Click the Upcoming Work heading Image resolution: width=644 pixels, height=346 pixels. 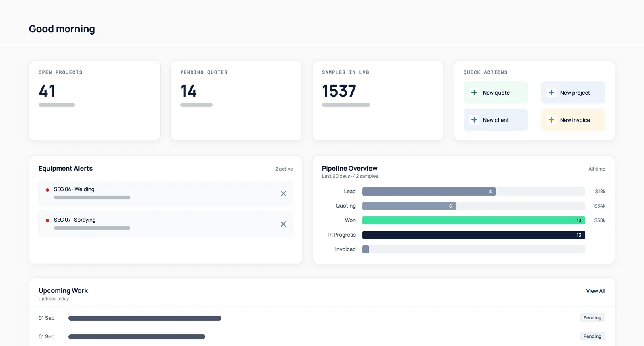63,290
